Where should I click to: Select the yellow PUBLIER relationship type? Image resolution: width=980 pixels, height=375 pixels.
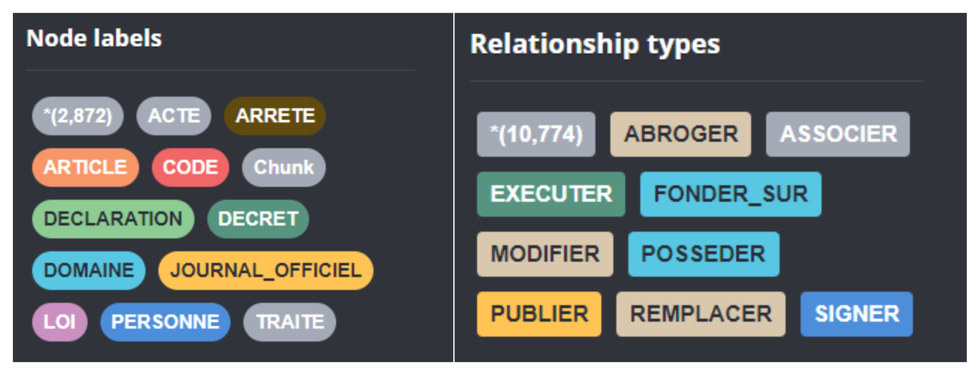[539, 314]
